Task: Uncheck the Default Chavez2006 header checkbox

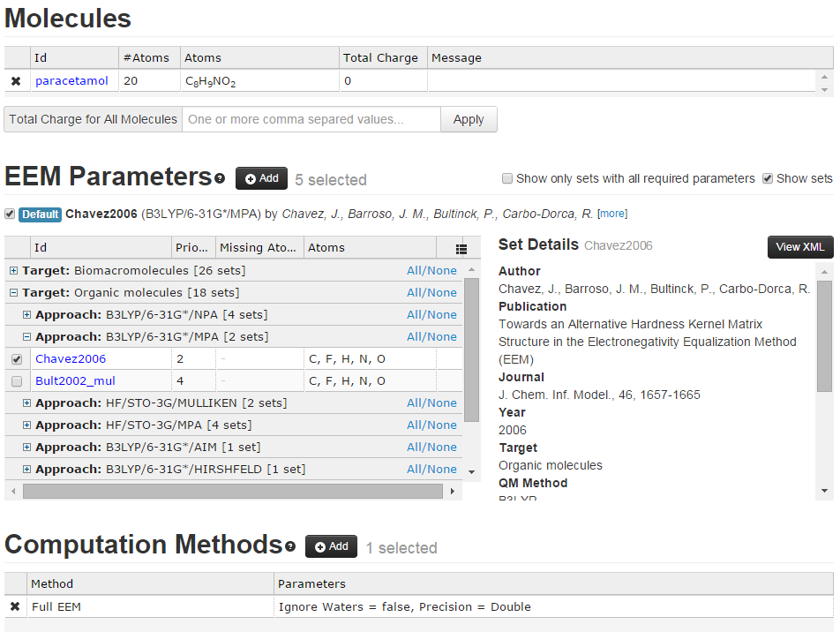Action: [10, 214]
